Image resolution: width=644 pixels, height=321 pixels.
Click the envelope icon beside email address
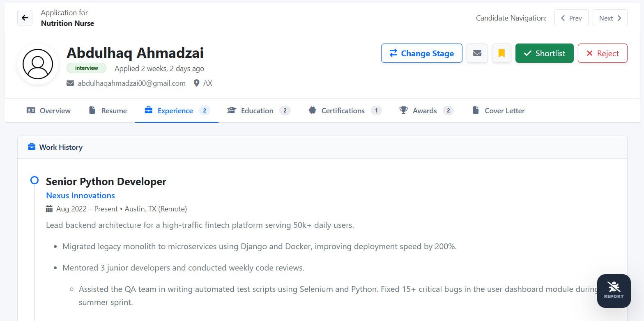[x=70, y=83]
